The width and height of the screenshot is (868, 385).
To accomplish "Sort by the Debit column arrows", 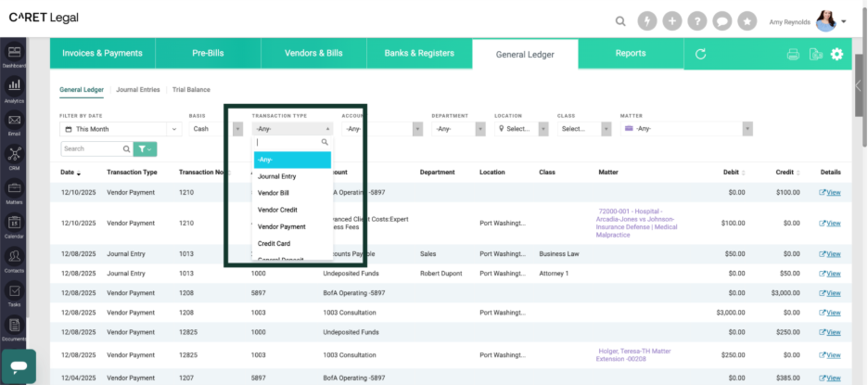I will pos(744,173).
